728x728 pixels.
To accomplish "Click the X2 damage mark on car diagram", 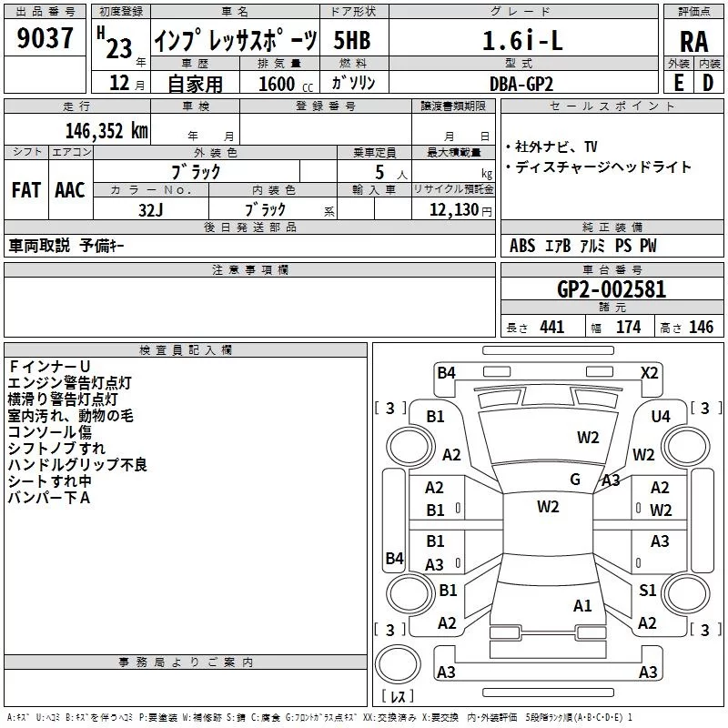I will click(650, 373).
